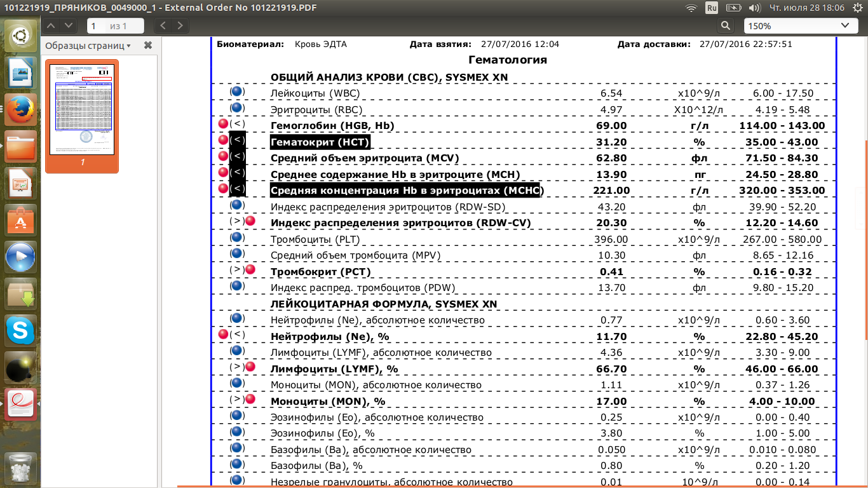
Task: Click the Гематология heading
Action: [507, 60]
